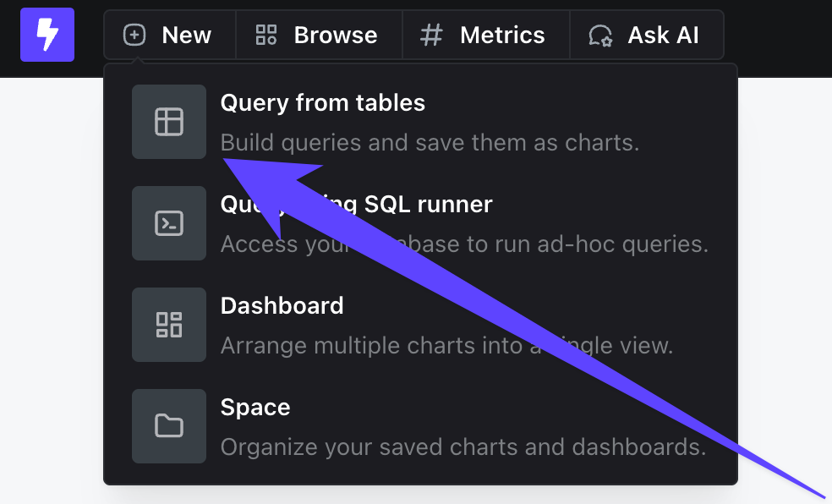832x504 pixels.
Task: Open the New dropdown menu
Action: click(x=170, y=35)
